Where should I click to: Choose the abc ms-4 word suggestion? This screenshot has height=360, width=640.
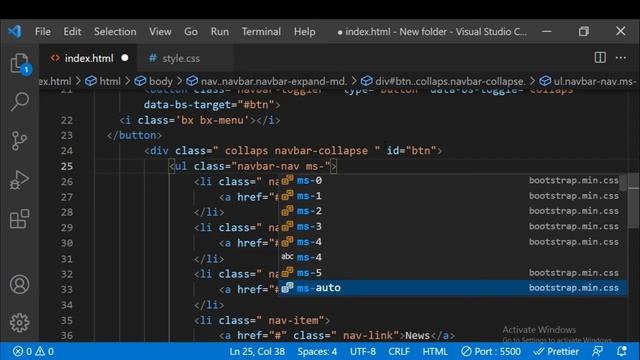pyautogui.click(x=452, y=257)
